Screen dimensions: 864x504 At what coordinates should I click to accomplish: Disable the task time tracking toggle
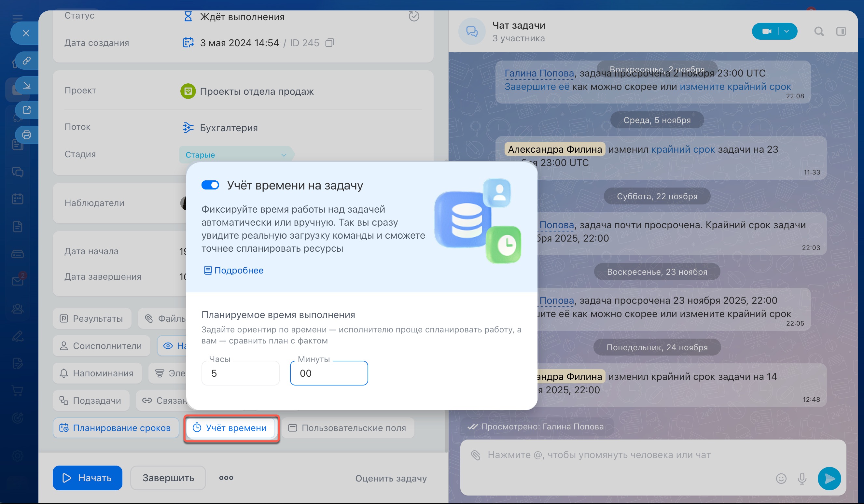click(210, 185)
